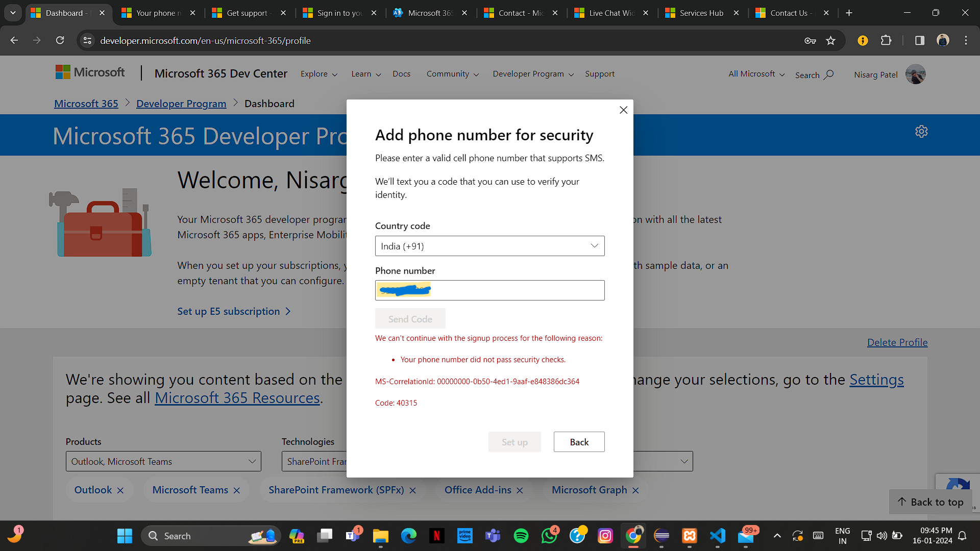Open WhatsApp from the taskbar
This screenshot has width=980, height=551.
tap(549, 536)
